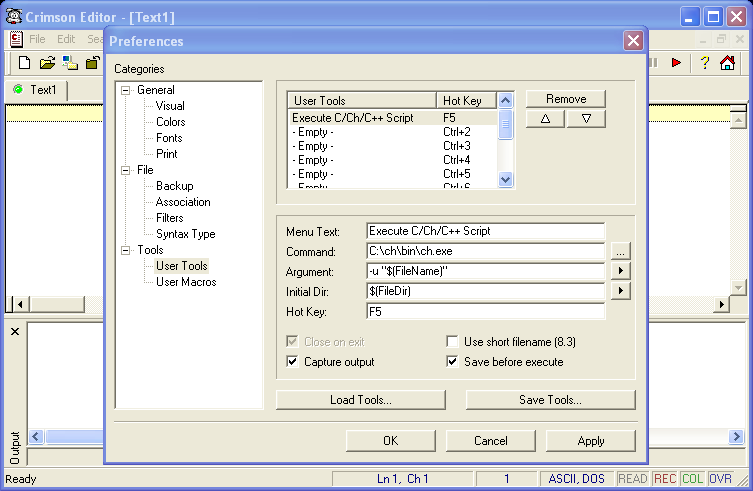
Task: Browse for command with ellipsis button
Action: [620, 251]
